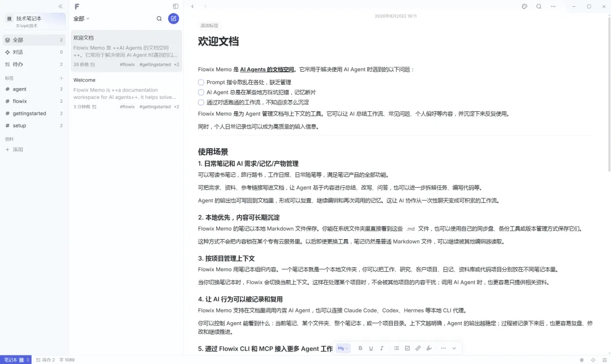Select 对话 in the sidebar
The image size is (611, 364).
[x=35, y=52]
